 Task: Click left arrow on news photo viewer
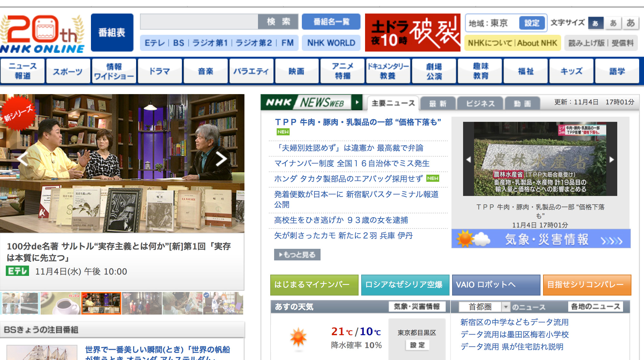tap(469, 159)
